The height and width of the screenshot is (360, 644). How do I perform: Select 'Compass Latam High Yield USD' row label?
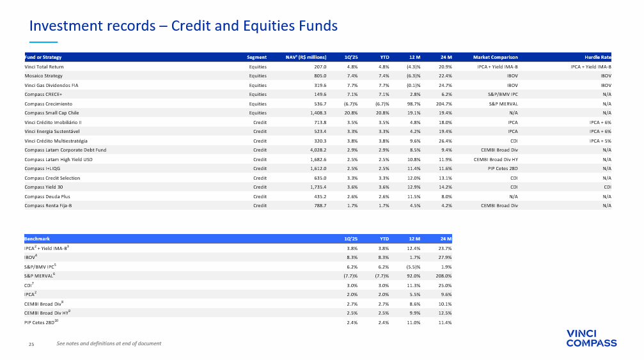(x=58, y=159)
